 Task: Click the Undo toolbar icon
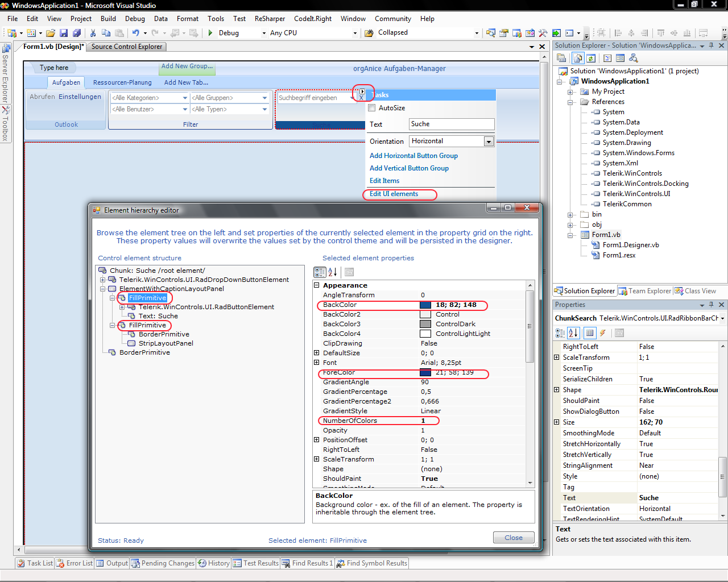coord(135,33)
